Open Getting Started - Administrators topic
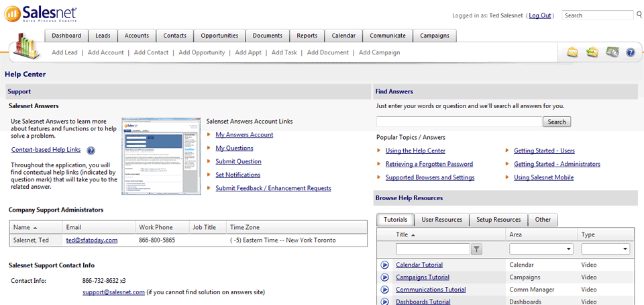The width and height of the screenshot is (644, 305). point(557,164)
